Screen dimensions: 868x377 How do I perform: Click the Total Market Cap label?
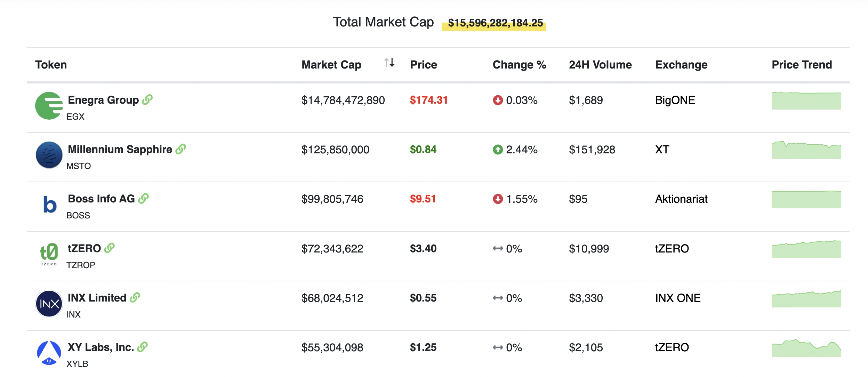[383, 22]
